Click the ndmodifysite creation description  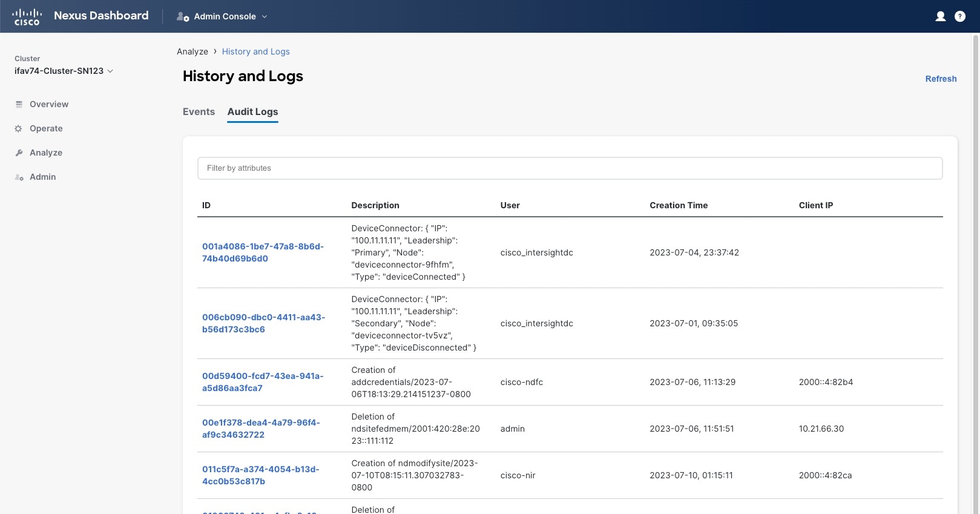point(415,475)
